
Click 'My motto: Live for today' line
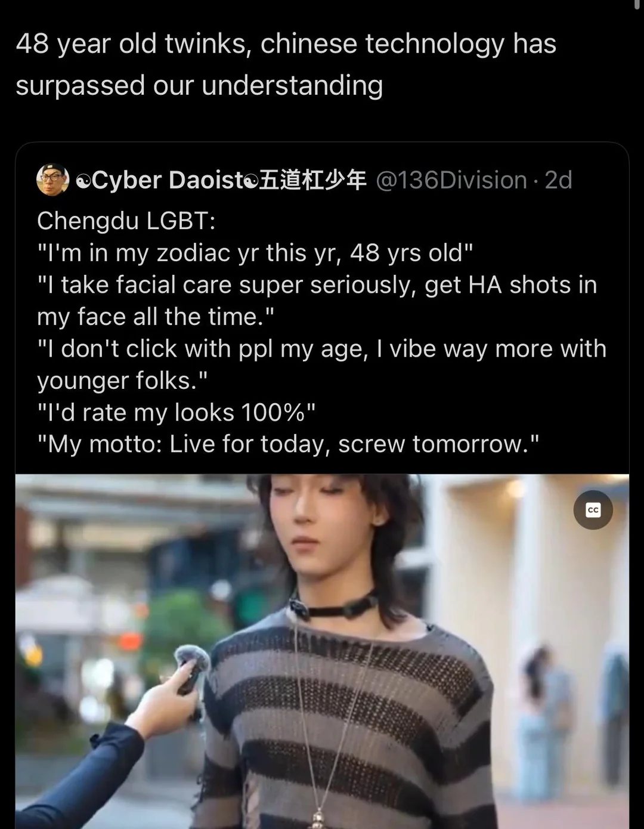[289, 444]
